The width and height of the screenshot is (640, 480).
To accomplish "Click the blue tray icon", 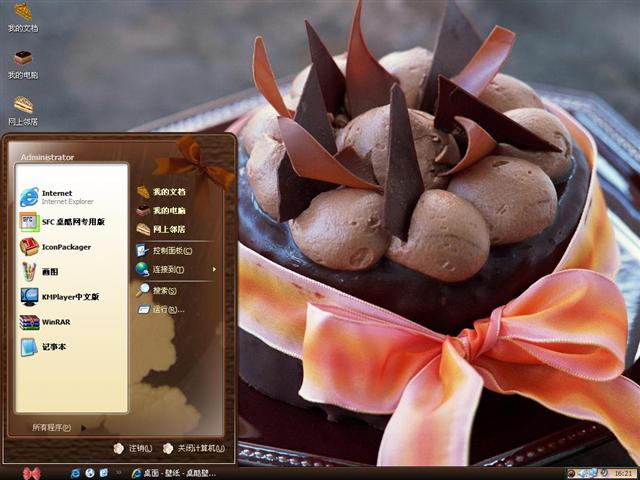I will coord(587,473).
